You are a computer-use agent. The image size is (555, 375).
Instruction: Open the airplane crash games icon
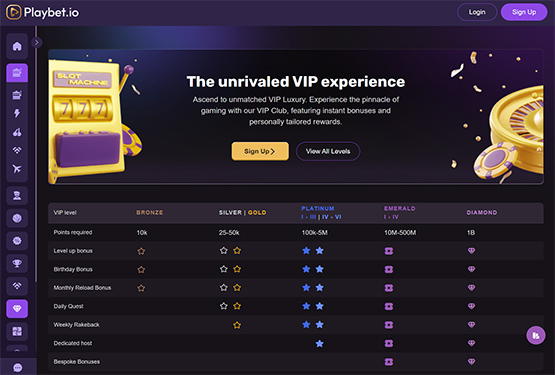[17, 169]
